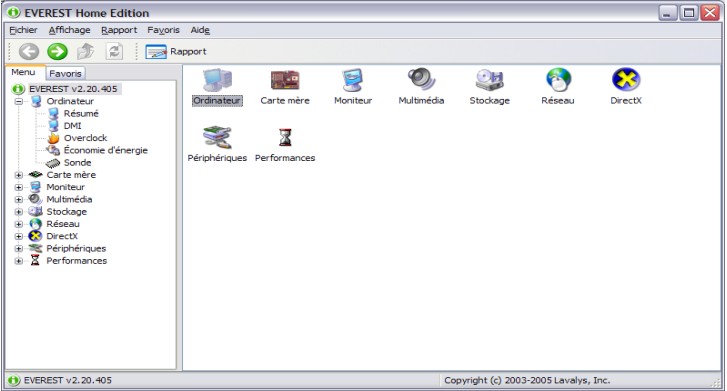The image size is (727, 391).
Task: Minimize the EVEREST window
Action: tap(668, 13)
